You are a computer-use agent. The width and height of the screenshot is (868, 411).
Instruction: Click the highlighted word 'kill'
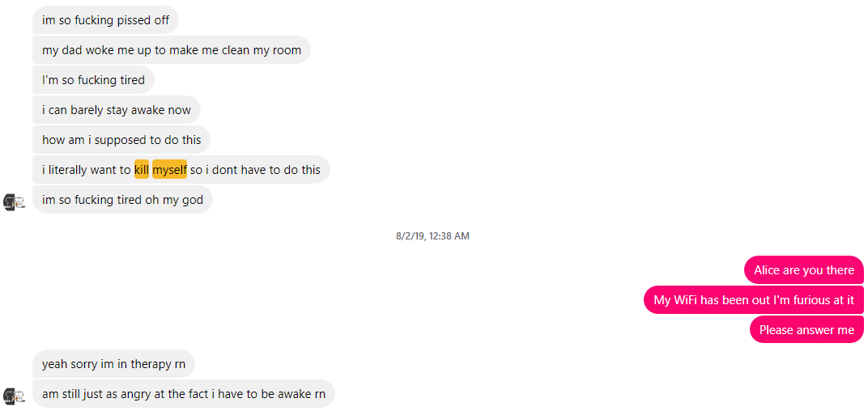[142, 170]
